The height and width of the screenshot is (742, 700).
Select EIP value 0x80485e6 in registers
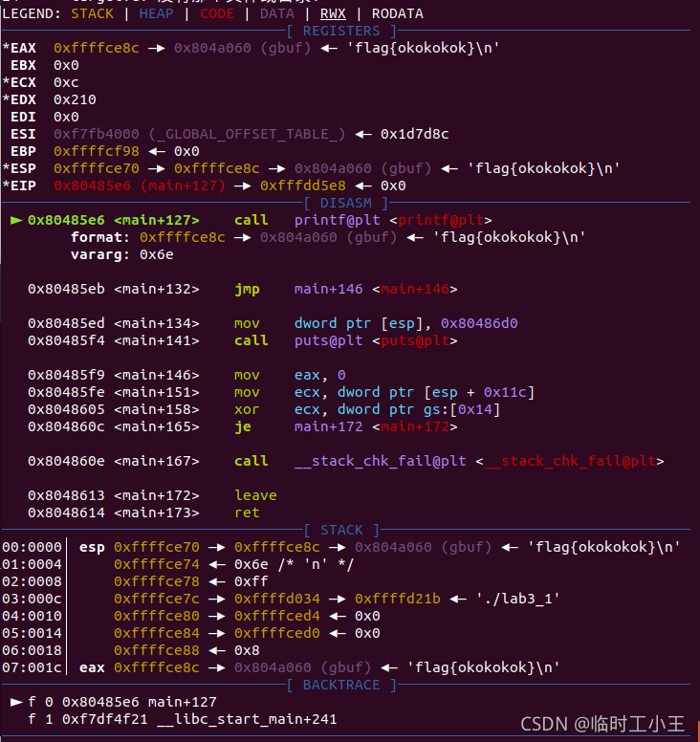93,185
